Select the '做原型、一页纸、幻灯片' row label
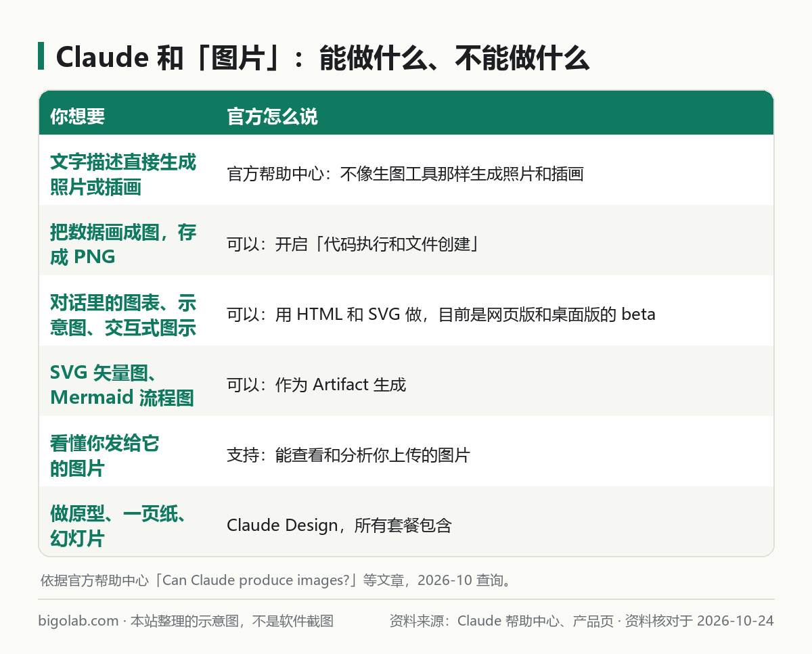 [118, 526]
